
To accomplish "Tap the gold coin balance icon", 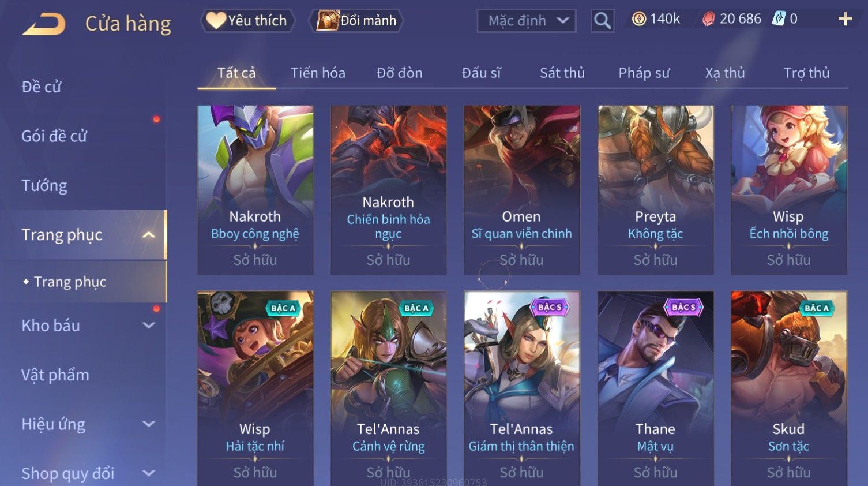I will click(x=638, y=19).
